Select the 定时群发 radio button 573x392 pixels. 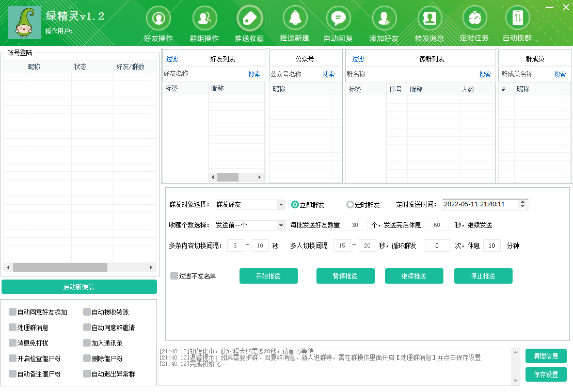(x=350, y=205)
